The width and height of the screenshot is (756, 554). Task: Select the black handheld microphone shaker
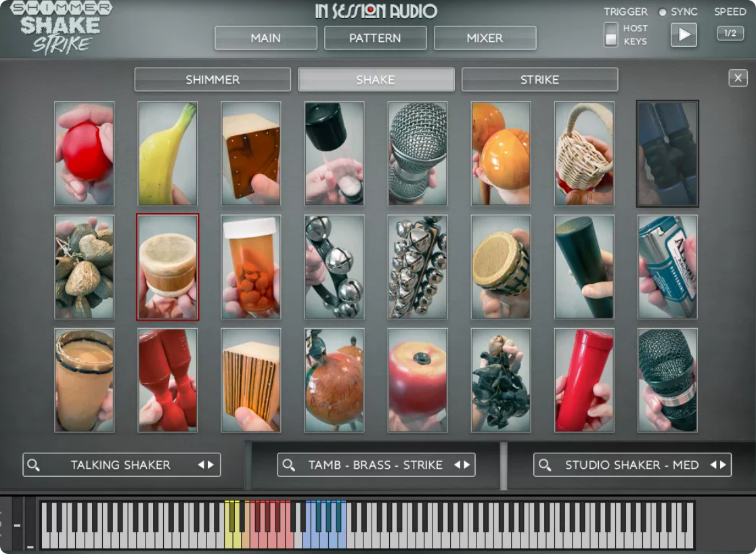[x=668, y=380]
